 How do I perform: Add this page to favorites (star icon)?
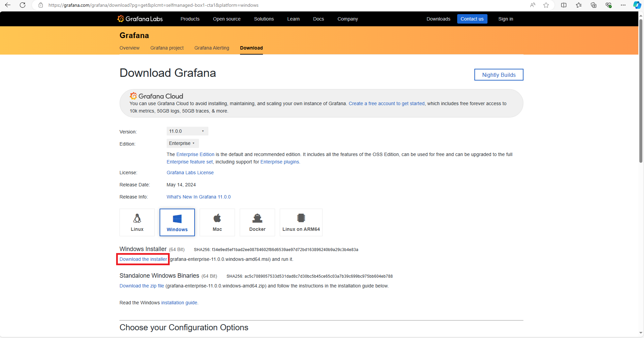tap(546, 5)
